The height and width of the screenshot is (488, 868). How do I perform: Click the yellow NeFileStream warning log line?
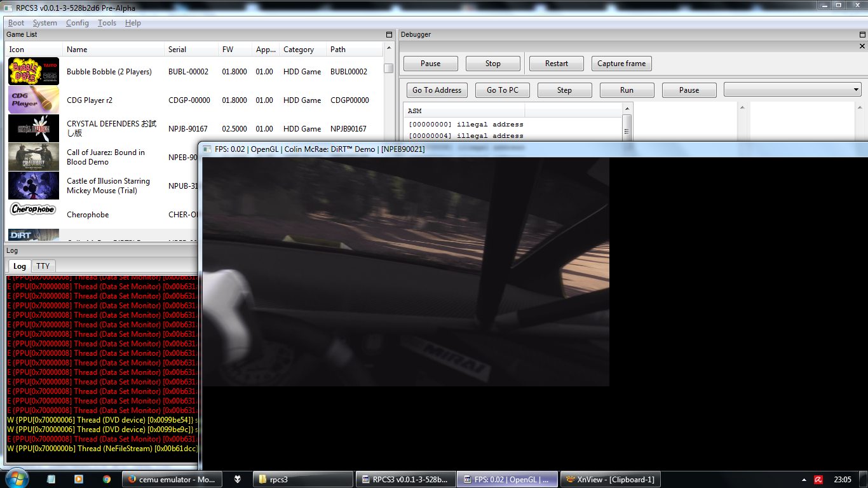(102, 449)
